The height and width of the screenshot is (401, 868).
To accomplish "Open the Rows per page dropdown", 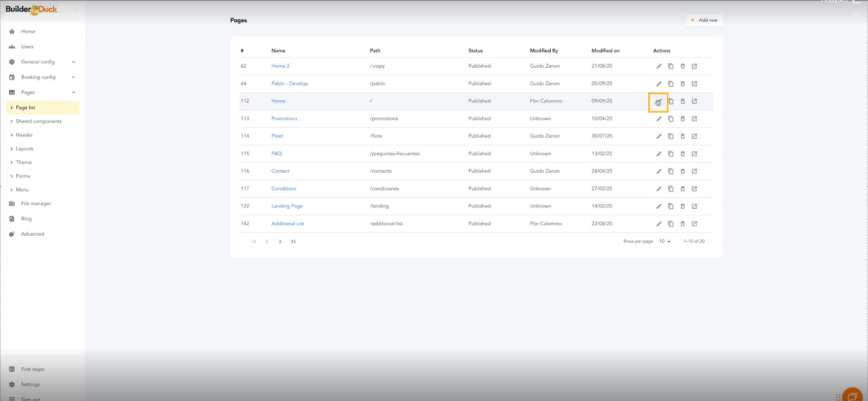I will coord(665,241).
